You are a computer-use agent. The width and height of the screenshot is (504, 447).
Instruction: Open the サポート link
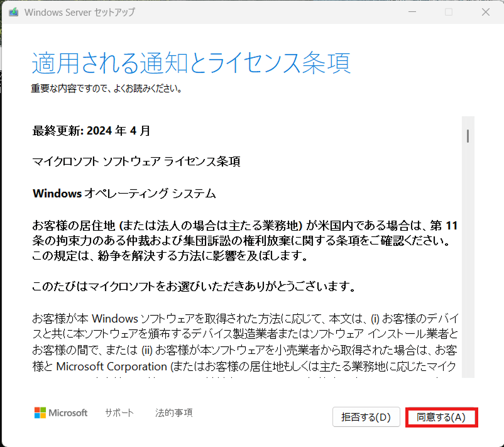click(x=119, y=412)
